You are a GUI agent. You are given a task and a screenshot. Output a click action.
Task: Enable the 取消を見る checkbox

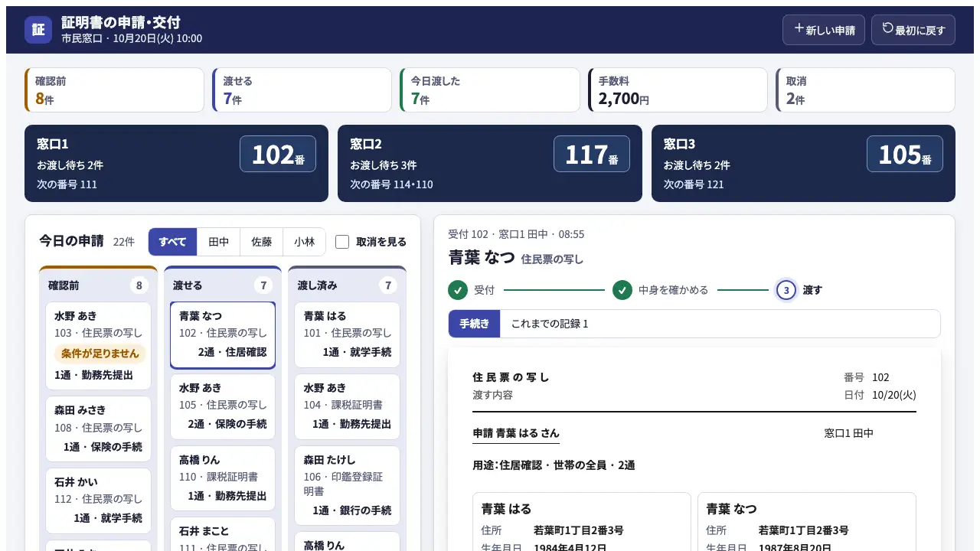point(342,242)
